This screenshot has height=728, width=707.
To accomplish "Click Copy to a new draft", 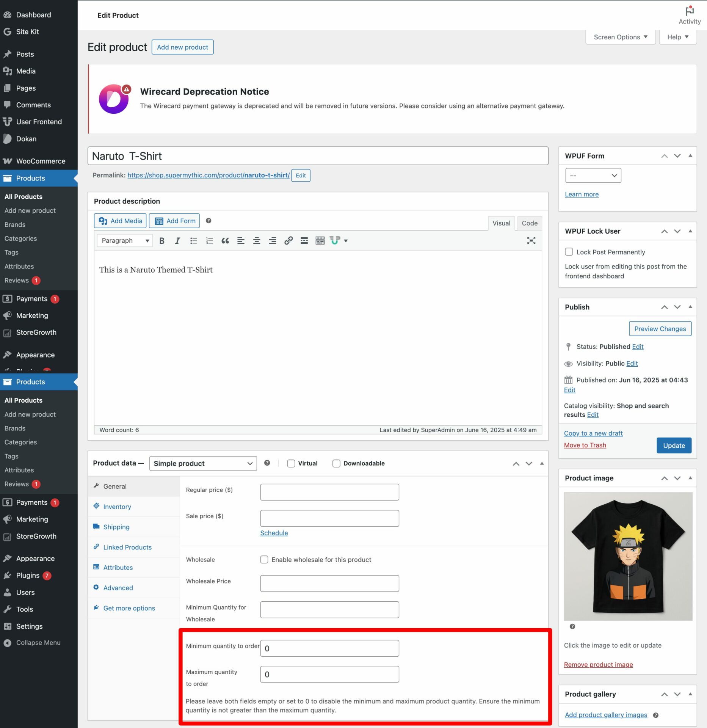I will (593, 433).
